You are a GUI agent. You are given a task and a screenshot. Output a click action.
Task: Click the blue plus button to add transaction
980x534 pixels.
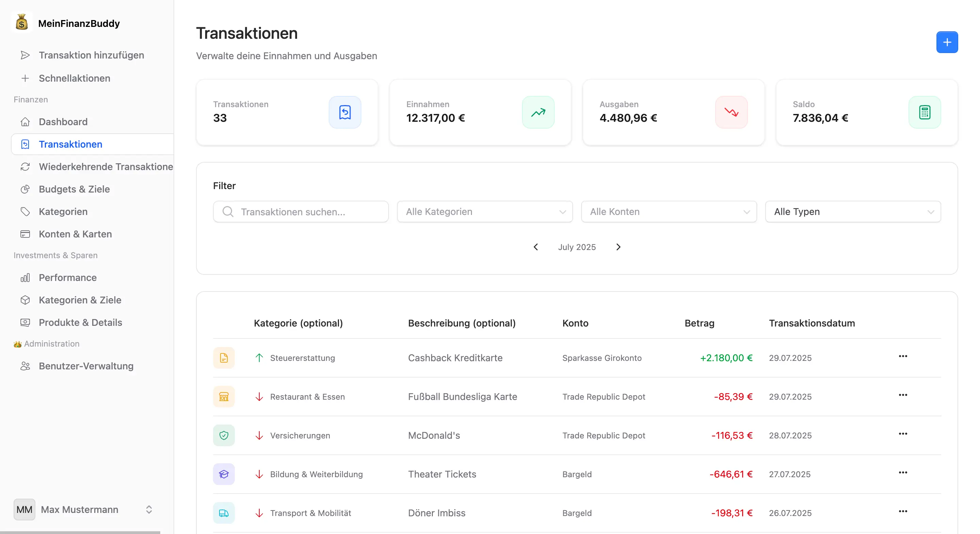click(947, 42)
